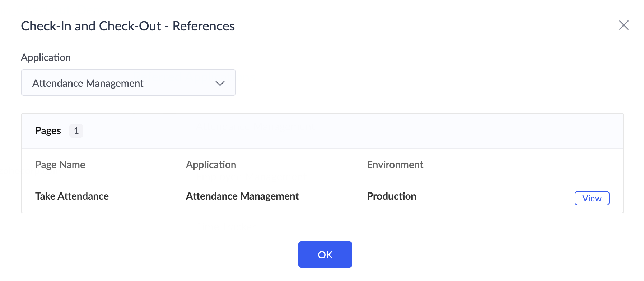Click empty space in the Pages header bar
The image size is (644, 281).
coord(323,131)
